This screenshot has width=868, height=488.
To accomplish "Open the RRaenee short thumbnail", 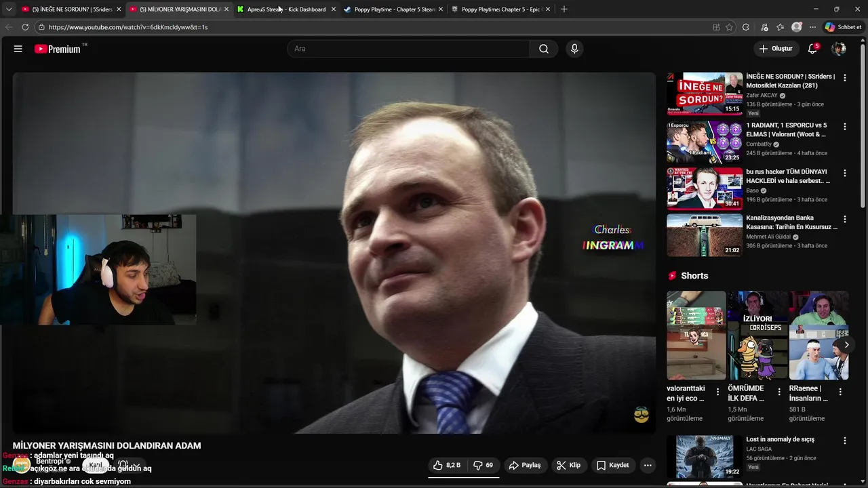I will [x=818, y=335].
